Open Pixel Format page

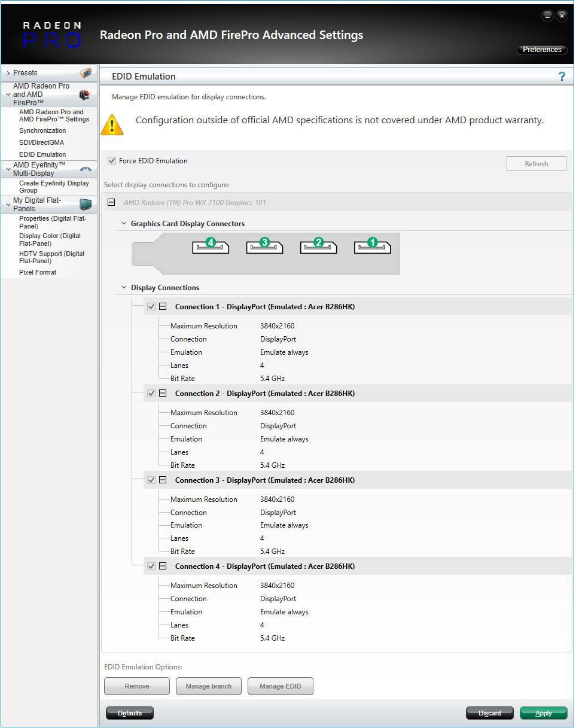38,273
